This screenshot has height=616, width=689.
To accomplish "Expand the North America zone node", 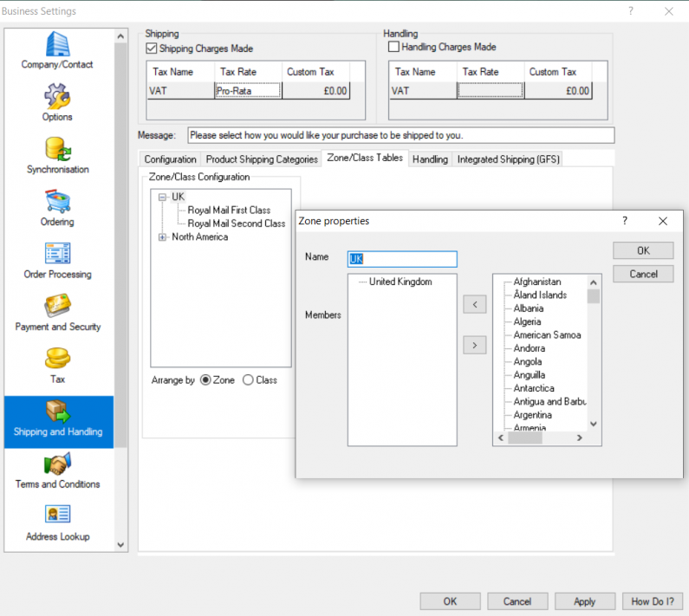I will click(161, 237).
